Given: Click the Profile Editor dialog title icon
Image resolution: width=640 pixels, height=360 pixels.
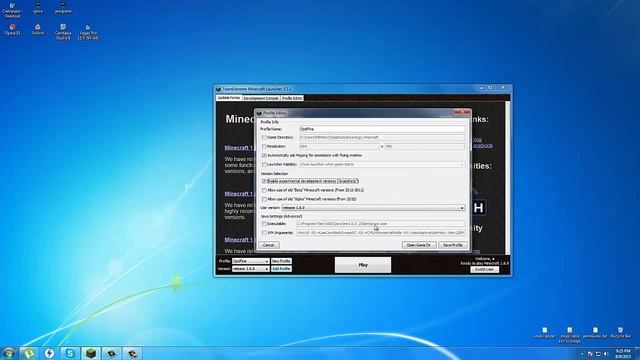Looking at the screenshot, I should [259, 113].
